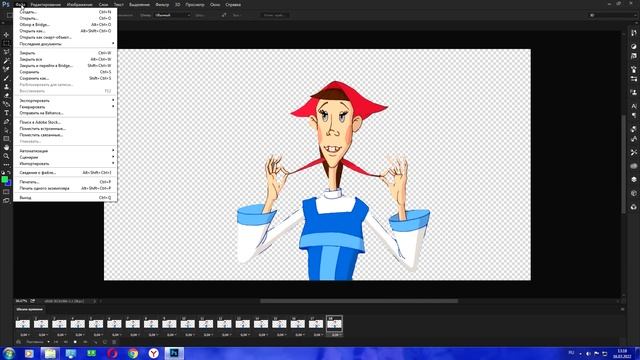640x360 pixels.
Task: Select the Hand tool
Action: [6, 147]
